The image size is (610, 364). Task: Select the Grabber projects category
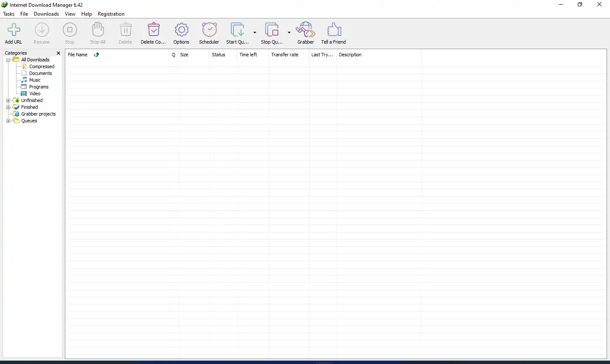pyautogui.click(x=38, y=114)
